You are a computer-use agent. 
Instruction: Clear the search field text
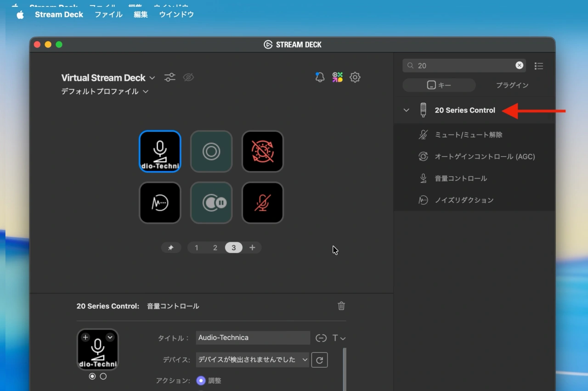tap(519, 65)
